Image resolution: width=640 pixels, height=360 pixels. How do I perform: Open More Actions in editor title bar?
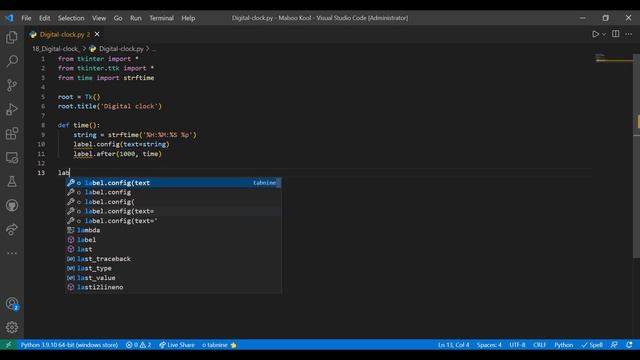pyautogui.click(x=629, y=34)
